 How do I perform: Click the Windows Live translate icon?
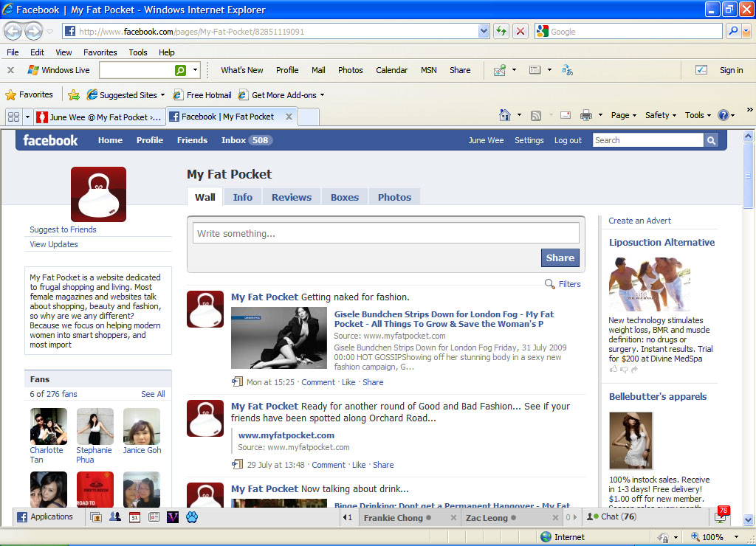(567, 70)
